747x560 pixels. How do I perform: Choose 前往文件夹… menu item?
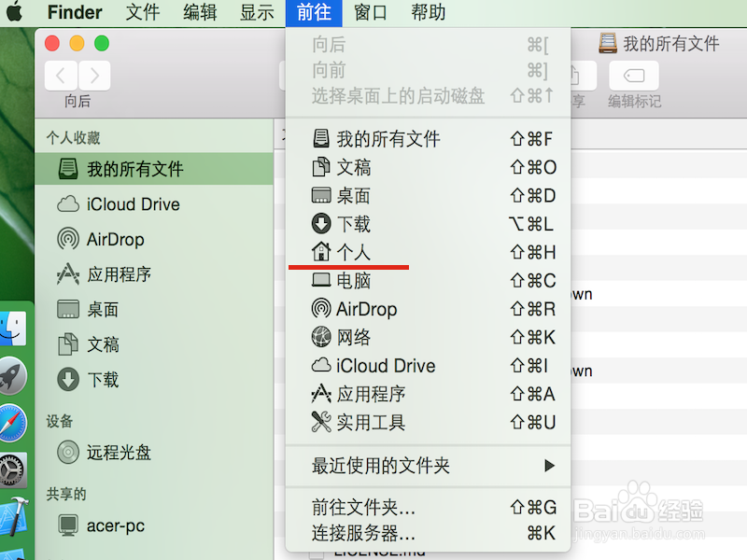point(428,508)
